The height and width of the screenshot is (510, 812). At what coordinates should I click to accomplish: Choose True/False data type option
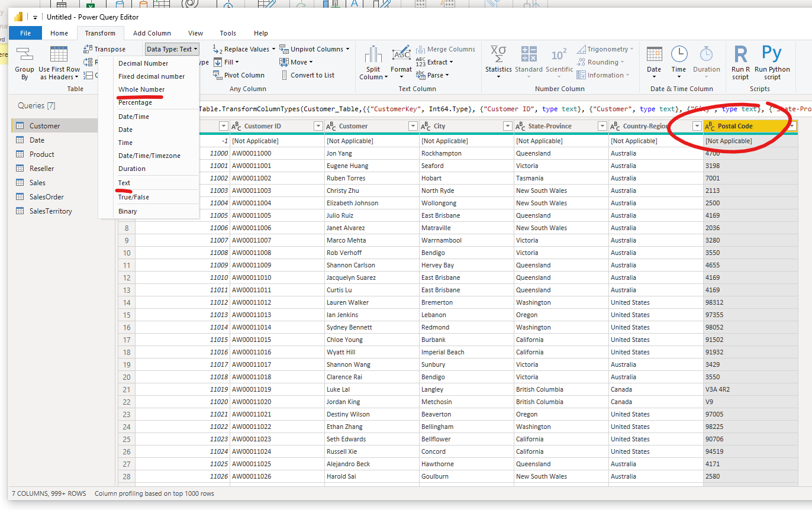pos(134,197)
